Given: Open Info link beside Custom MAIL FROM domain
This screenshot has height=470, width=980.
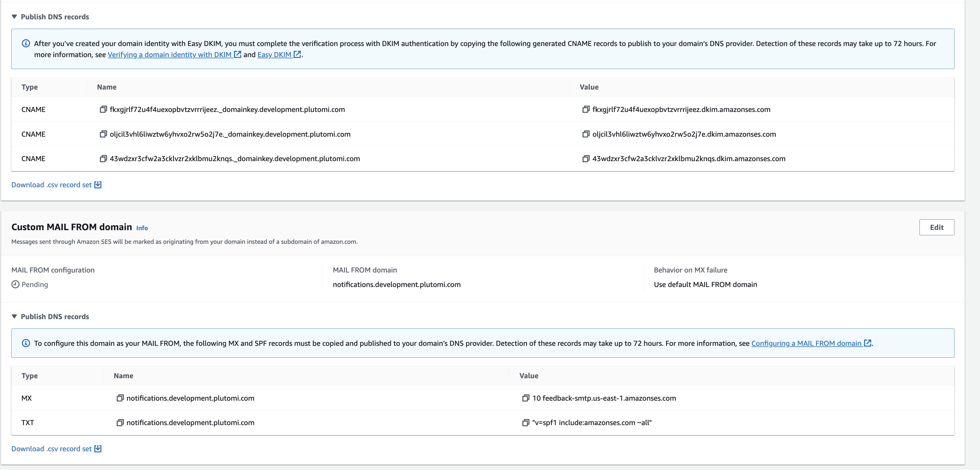Looking at the screenshot, I should (x=142, y=228).
